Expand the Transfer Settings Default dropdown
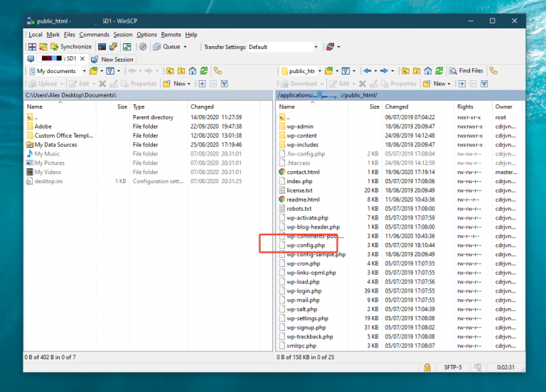 click(316, 47)
